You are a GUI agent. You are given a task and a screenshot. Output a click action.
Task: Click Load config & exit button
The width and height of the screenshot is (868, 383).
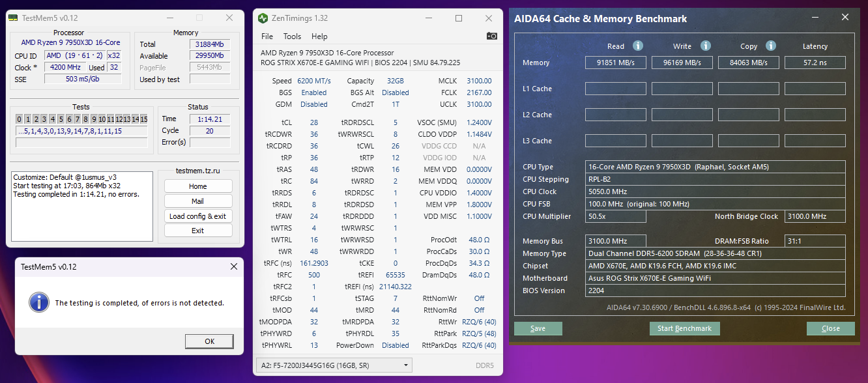coord(198,216)
